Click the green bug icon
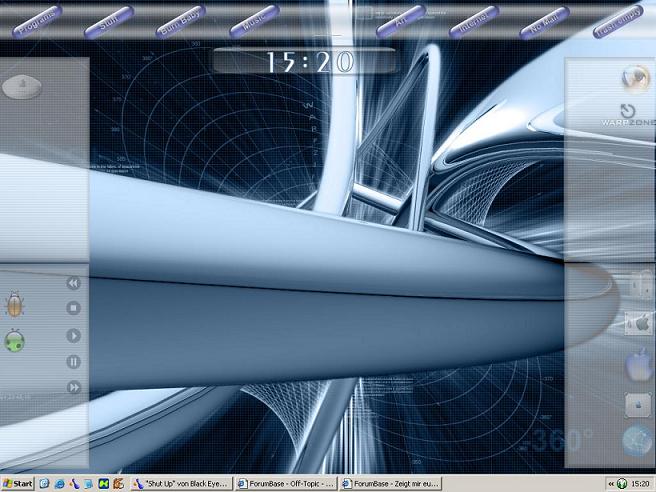Viewport: 656px width, 492px height. pyautogui.click(x=15, y=341)
